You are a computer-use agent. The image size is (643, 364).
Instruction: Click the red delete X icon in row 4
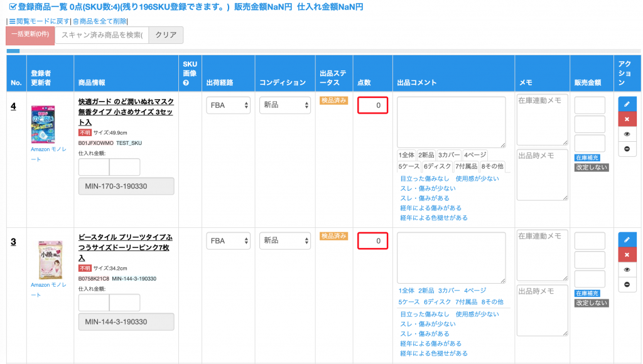pos(627,119)
